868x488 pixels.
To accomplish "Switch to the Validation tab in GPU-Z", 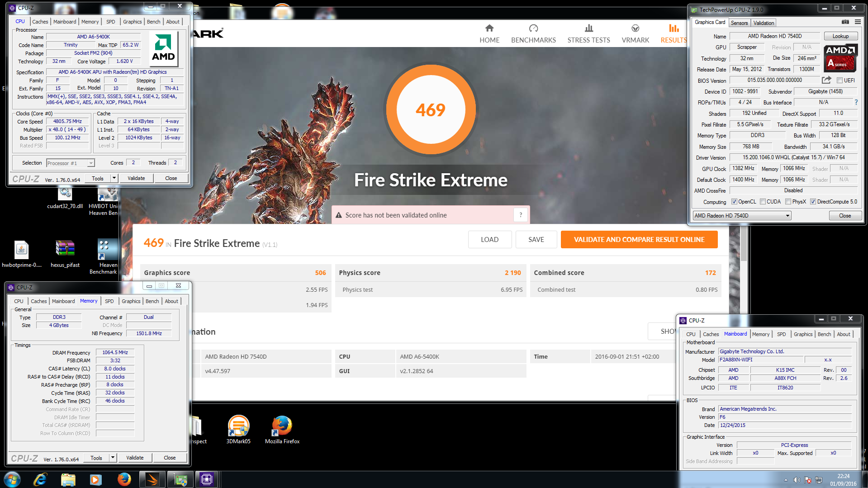I will pos(764,23).
